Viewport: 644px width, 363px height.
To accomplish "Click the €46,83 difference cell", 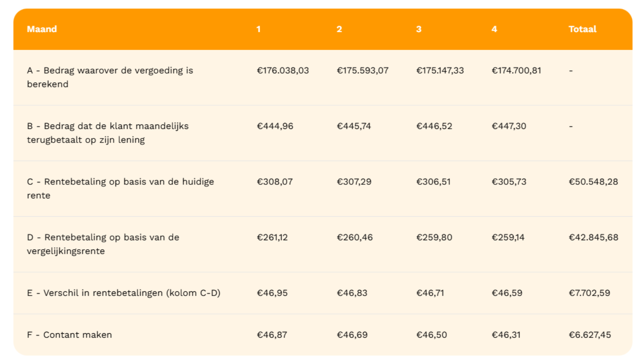I will (x=352, y=293).
